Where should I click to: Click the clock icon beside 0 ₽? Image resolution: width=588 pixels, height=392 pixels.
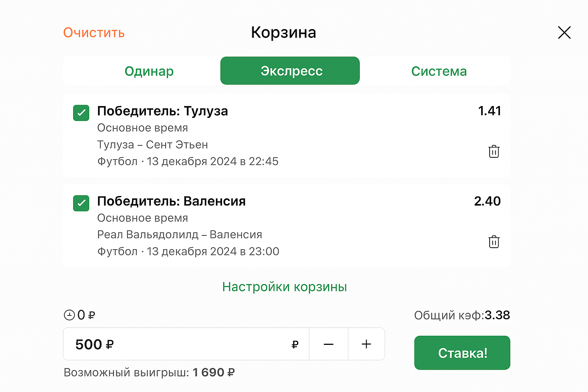click(69, 315)
